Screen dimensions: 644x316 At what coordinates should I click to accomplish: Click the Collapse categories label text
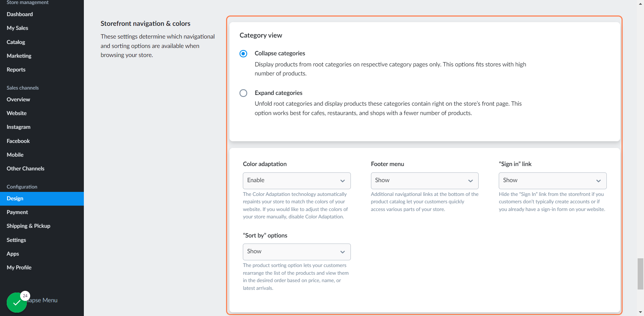280,53
